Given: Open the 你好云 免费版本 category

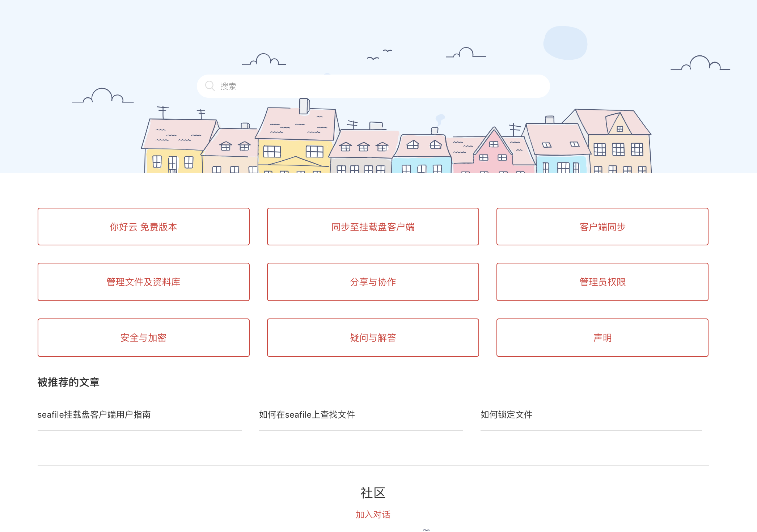Looking at the screenshot, I should coord(143,227).
